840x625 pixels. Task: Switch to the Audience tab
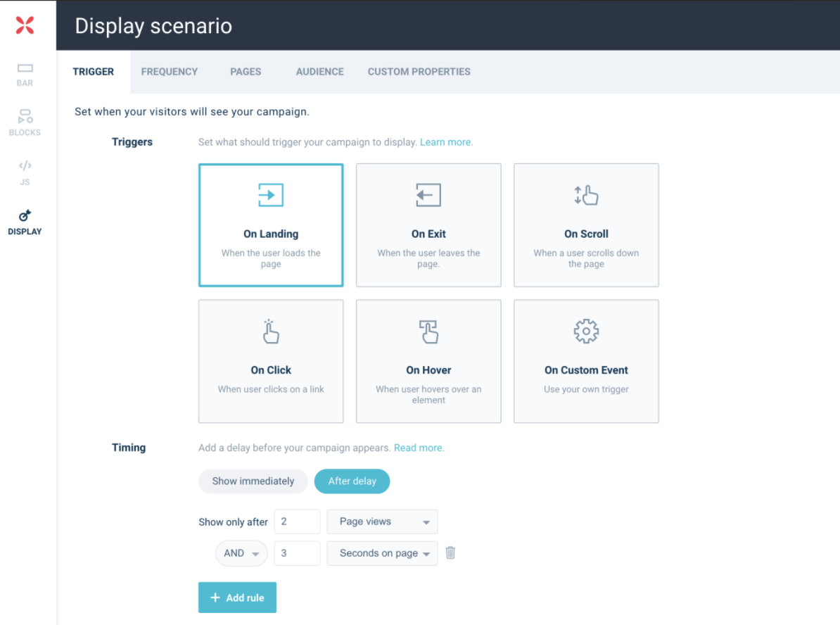pos(320,72)
